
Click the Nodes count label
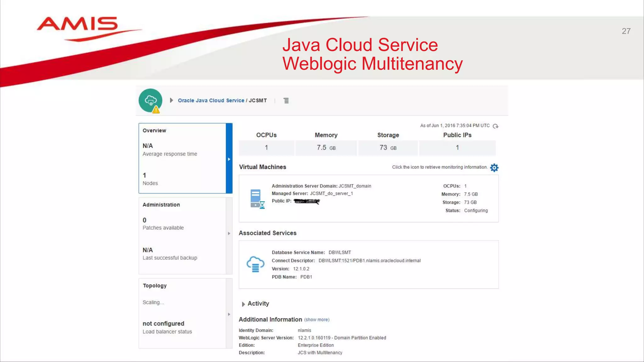click(x=150, y=183)
